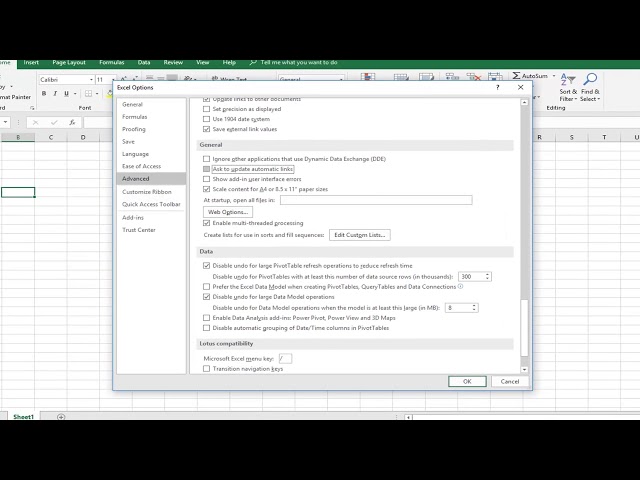
Task: Click the Italic formatting icon
Action: coord(55,93)
